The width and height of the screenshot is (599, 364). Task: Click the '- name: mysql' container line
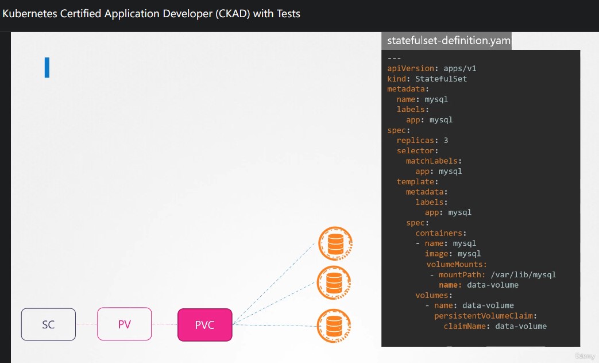[x=446, y=243]
